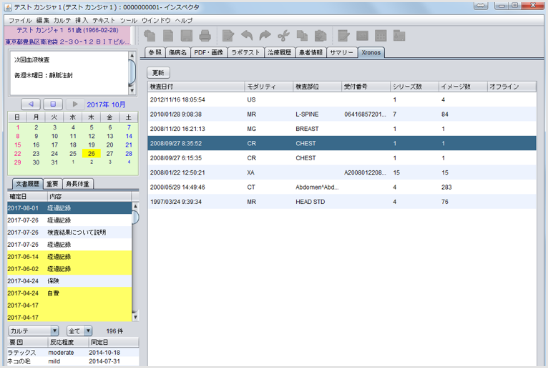Switch to the 参照 tab

pos(155,52)
